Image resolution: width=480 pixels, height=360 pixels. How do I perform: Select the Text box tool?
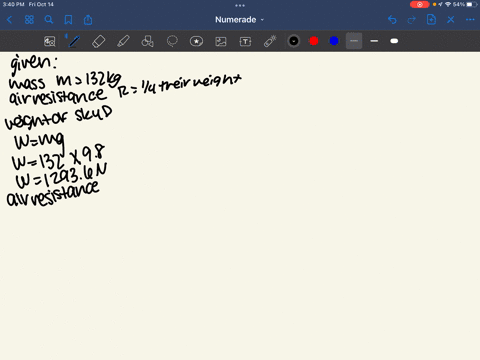click(245, 41)
